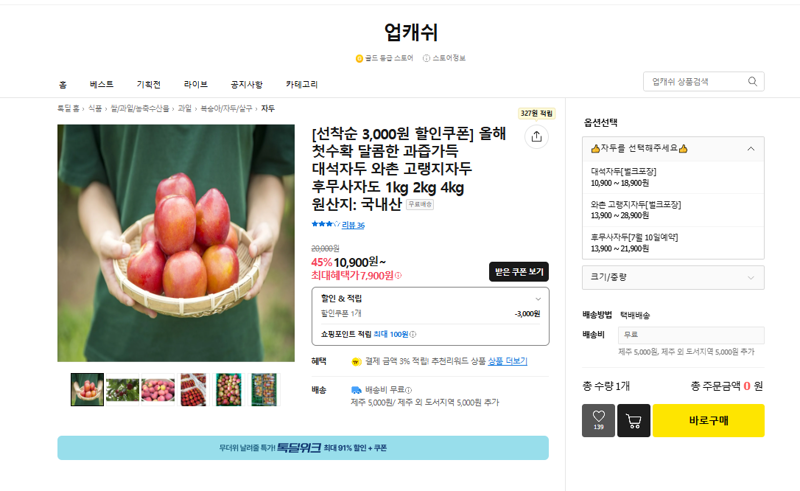800x491 pixels.
Task: Click the search magnifier icon
Action: pyautogui.click(x=752, y=82)
